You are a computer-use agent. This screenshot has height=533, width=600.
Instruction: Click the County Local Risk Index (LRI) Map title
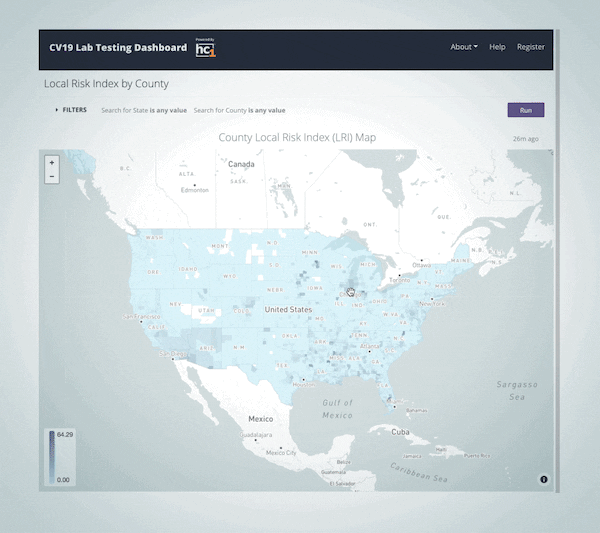coord(297,137)
